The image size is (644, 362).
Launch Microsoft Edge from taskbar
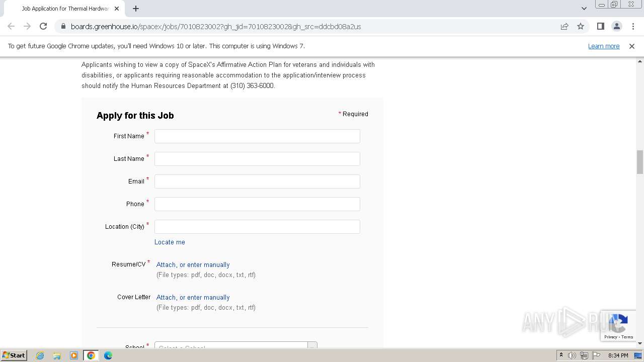pyautogui.click(x=108, y=355)
